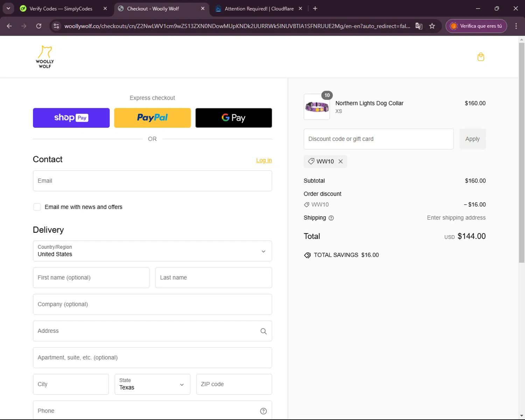Image resolution: width=525 pixels, height=420 pixels.
Task: Expand the Country/Region dropdown
Action: click(152, 251)
